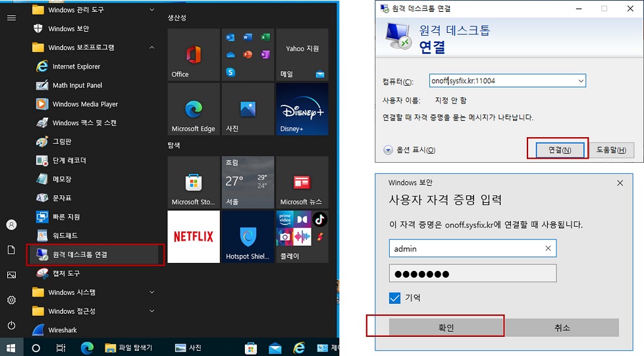Select 캡처 도구 in the app list
This screenshot has width=644, height=356.
click(x=66, y=273)
